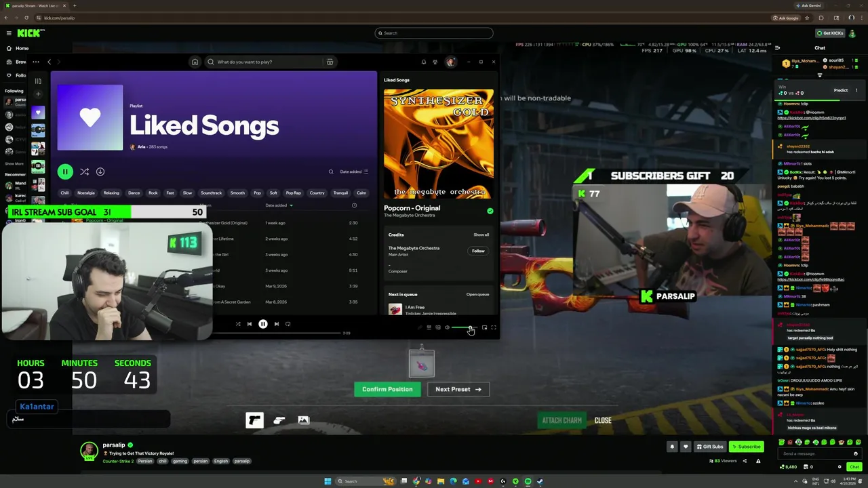Go to previous track in Spotify
This screenshot has width=868, height=488.
pyautogui.click(x=250, y=324)
